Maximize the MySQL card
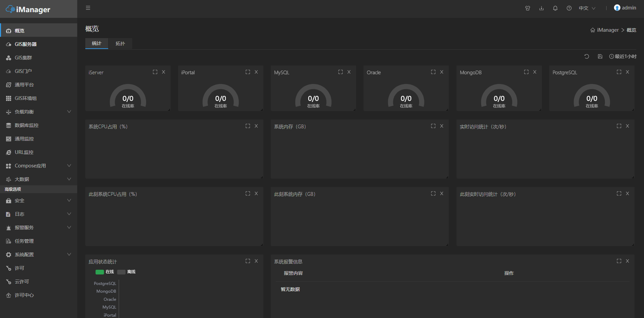644x318 pixels. tap(341, 72)
